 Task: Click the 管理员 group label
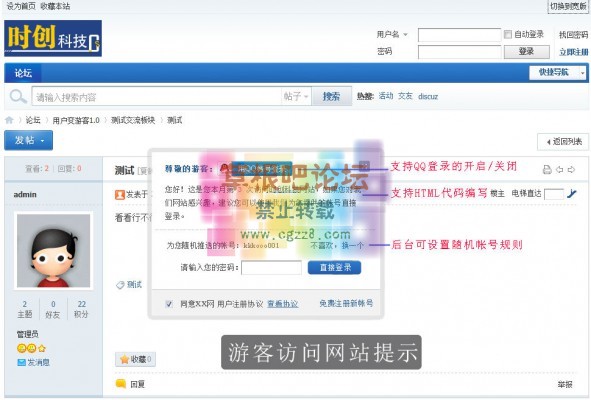tap(28, 334)
